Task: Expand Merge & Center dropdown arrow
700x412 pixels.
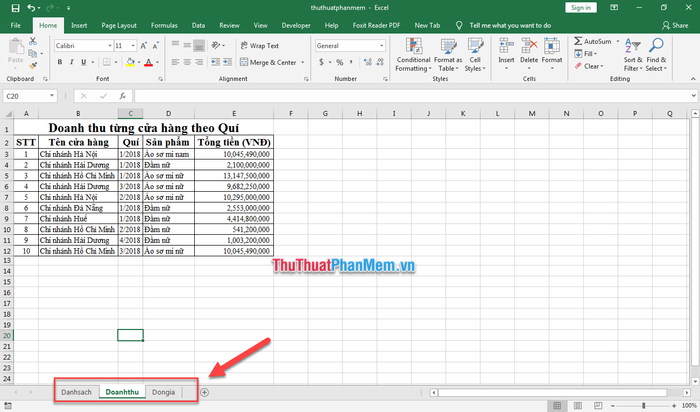Action: [x=303, y=62]
